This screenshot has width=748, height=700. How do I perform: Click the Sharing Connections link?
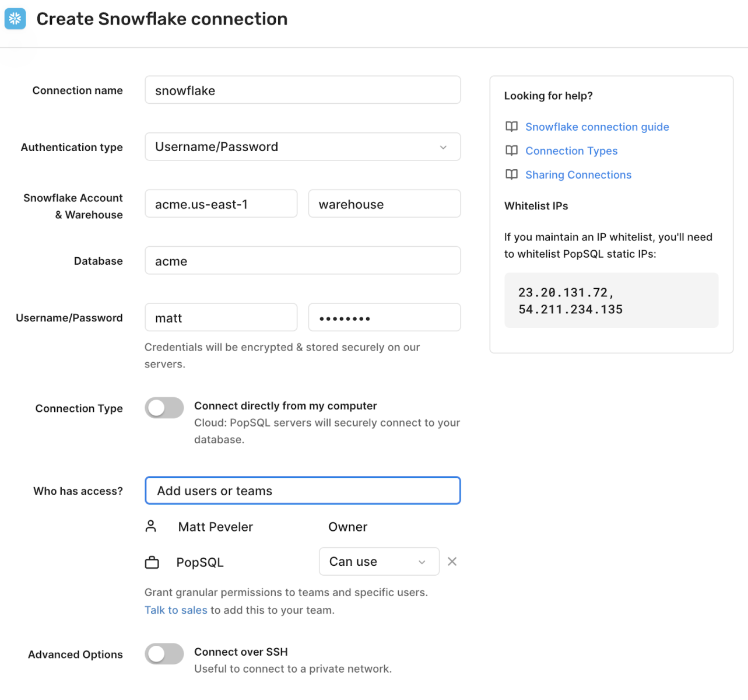[578, 174]
